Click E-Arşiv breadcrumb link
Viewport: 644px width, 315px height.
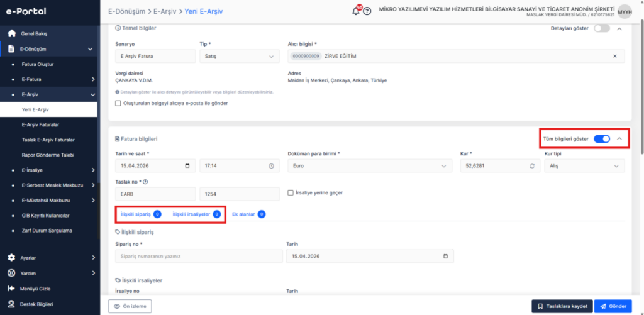(x=165, y=11)
